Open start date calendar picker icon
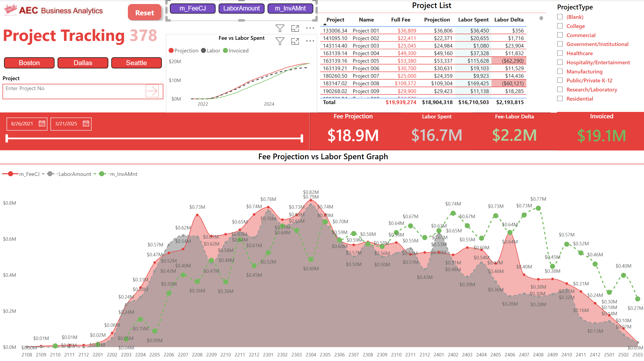Image resolution: width=644 pixels, height=361 pixels. click(x=42, y=124)
